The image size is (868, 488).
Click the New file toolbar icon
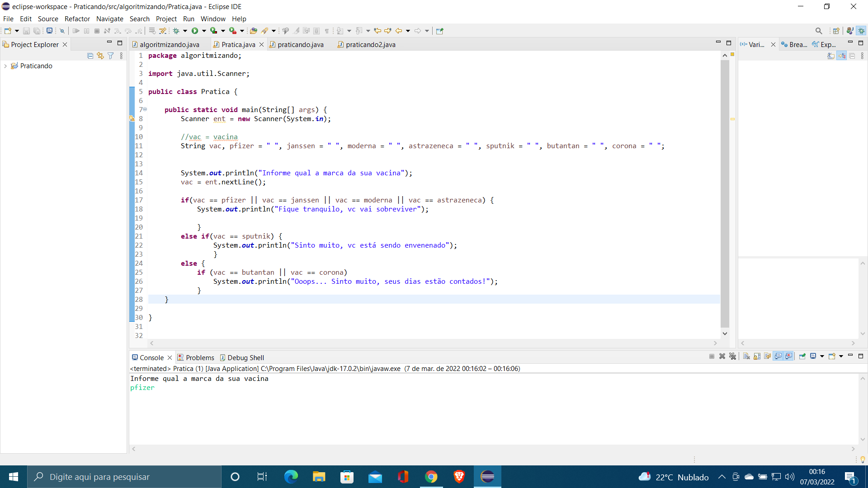pos(8,31)
